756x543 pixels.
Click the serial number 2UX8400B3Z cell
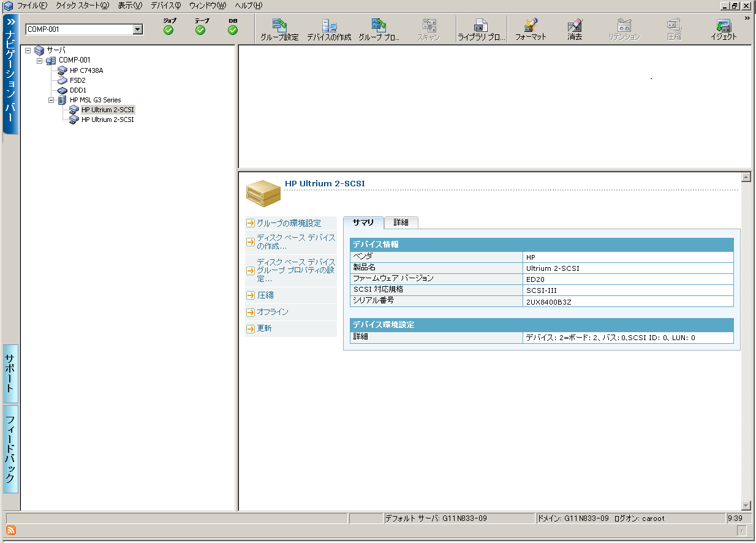click(629, 302)
